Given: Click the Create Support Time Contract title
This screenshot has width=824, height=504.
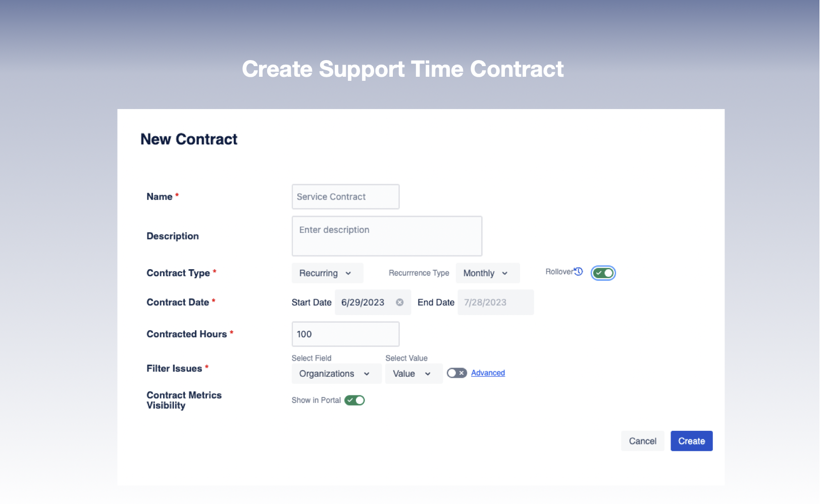Looking at the screenshot, I should click(x=402, y=69).
